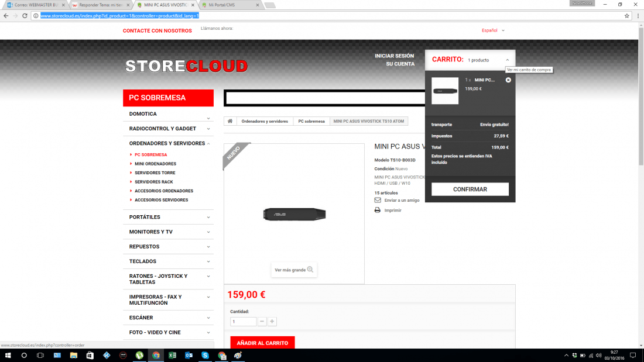The width and height of the screenshot is (644, 362).
Task: Open Windows Start menu
Action: coord(8,356)
